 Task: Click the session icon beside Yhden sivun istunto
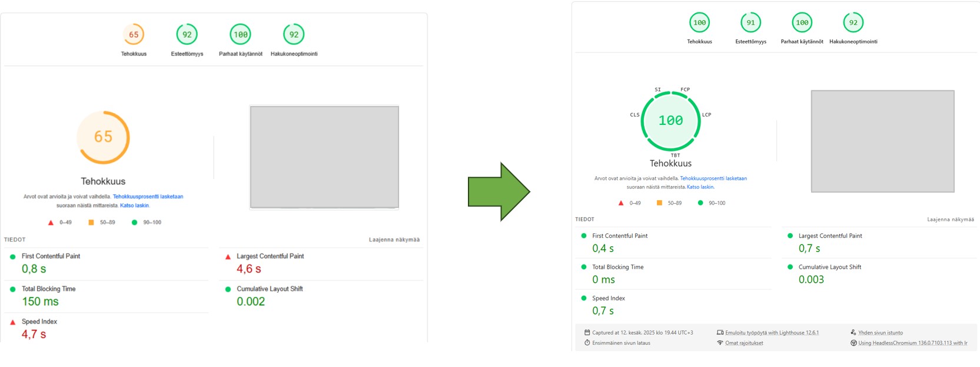pyautogui.click(x=853, y=332)
